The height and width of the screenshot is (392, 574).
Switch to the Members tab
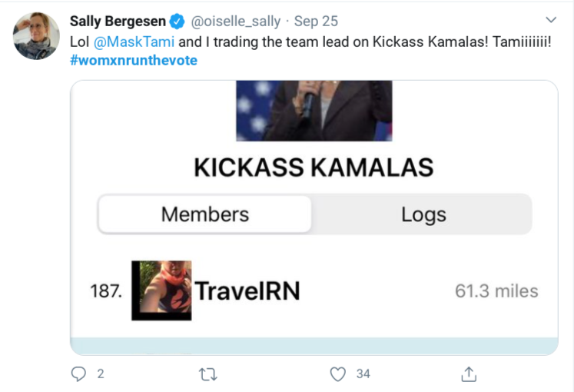click(204, 214)
